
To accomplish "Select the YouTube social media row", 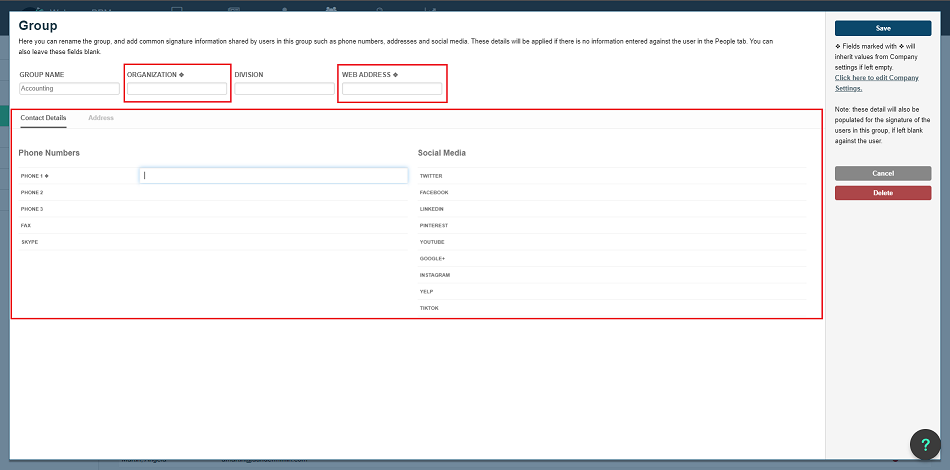I will coord(612,242).
